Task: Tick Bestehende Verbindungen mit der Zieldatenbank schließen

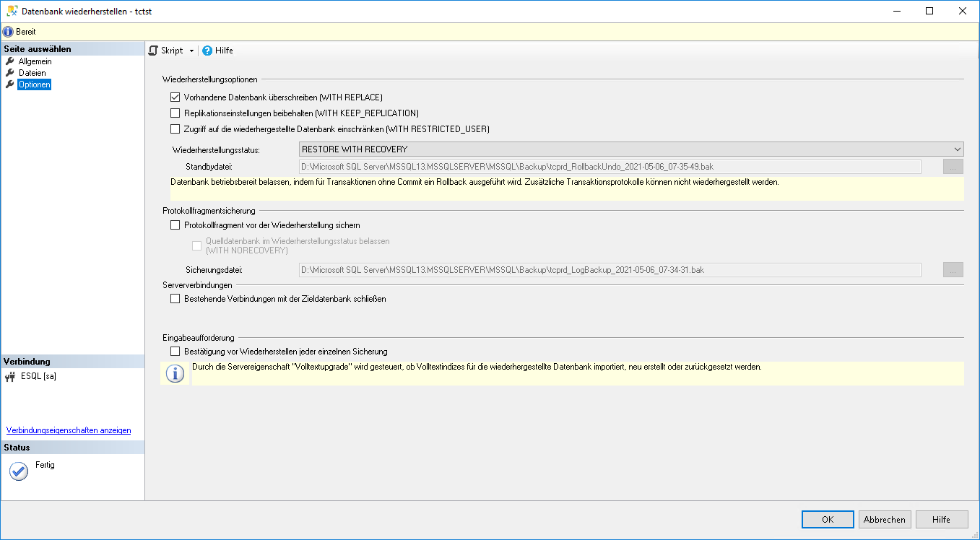Action: pyautogui.click(x=175, y=299)
